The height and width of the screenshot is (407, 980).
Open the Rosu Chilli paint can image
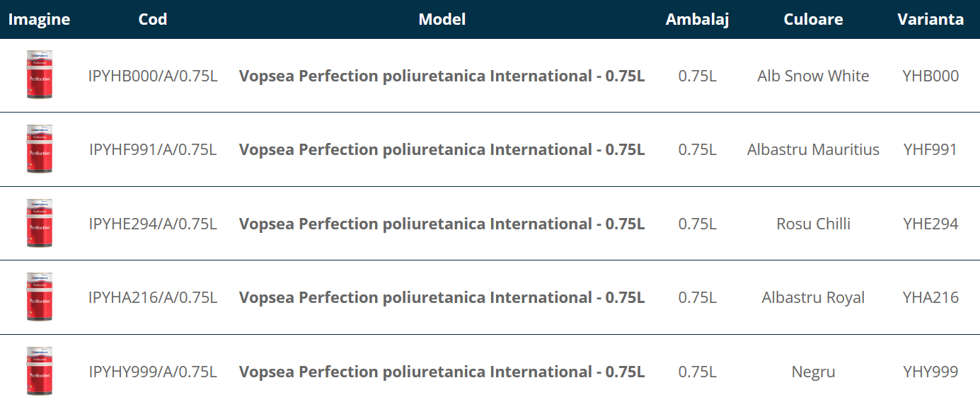40,223
